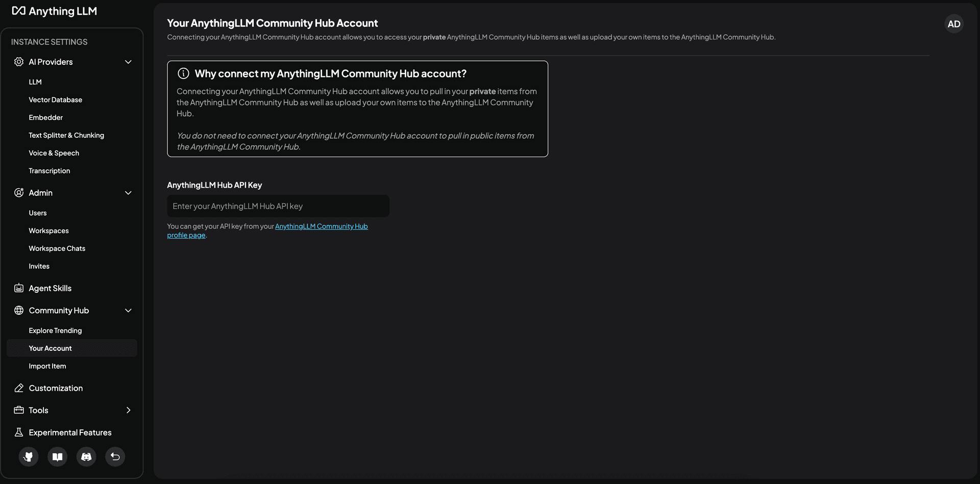The image size is (980, 484).
Task: Join Discord via the Discord icon
Action: (x=86, y=456)
